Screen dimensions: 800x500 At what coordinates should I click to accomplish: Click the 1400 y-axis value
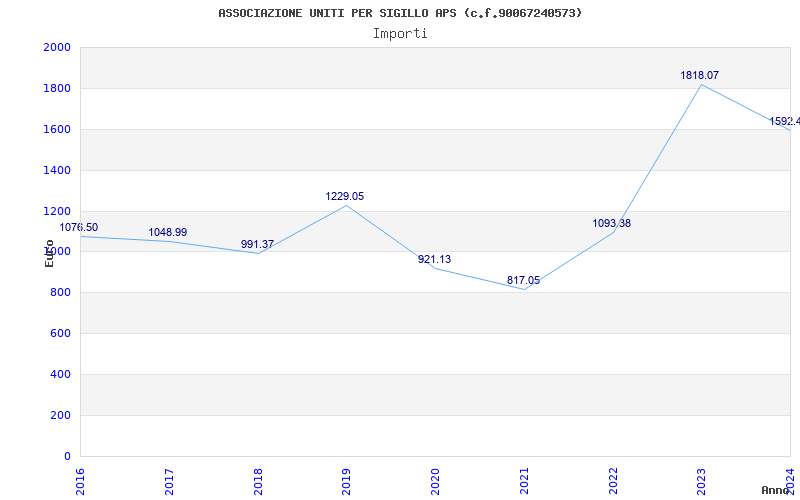pos(57,170)
